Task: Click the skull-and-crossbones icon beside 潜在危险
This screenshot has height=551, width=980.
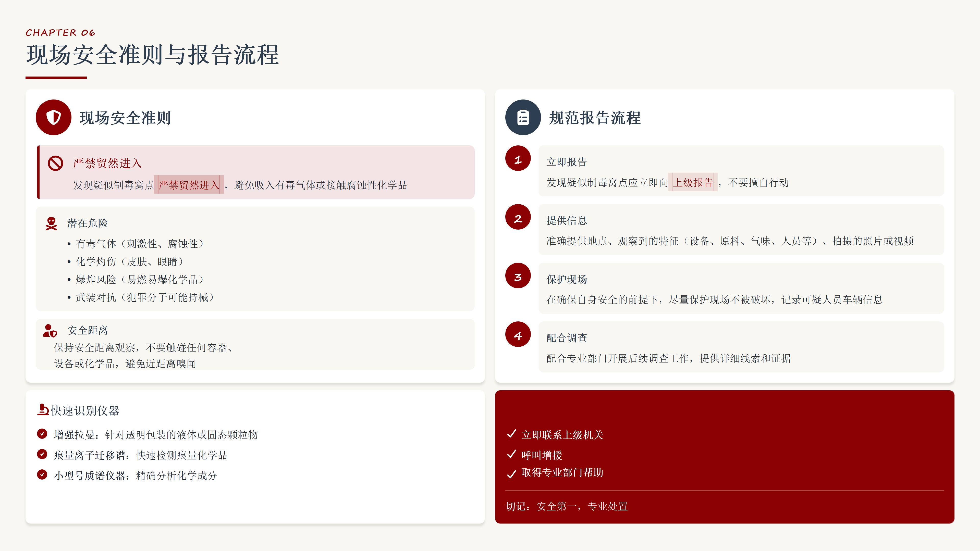Action: pyautogui.click(x=51, y=224)
